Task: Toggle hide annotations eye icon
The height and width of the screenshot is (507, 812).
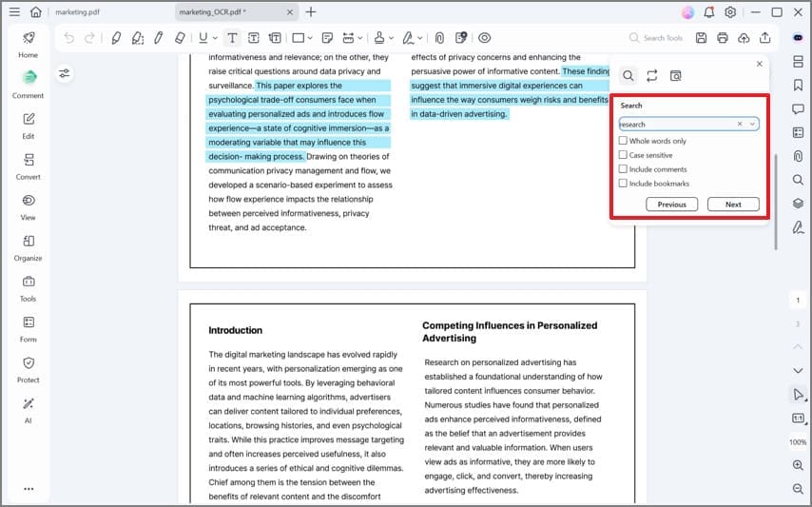Action: pos(484,38)
